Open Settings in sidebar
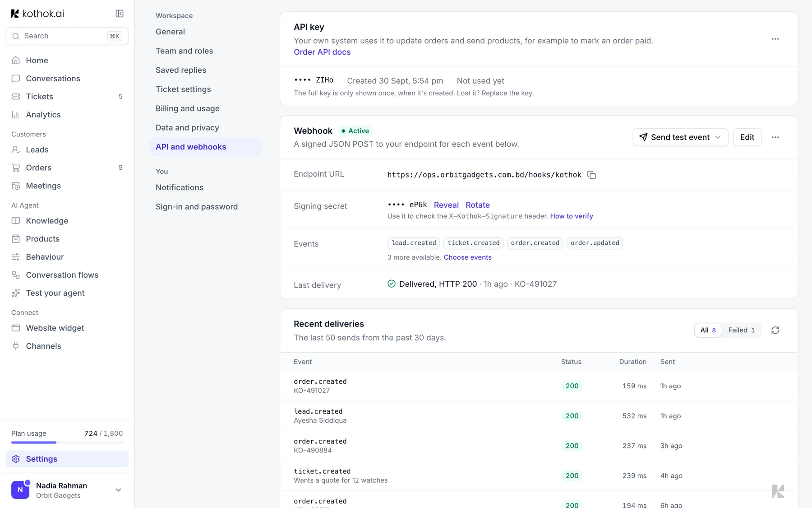 tap(67, 459)
